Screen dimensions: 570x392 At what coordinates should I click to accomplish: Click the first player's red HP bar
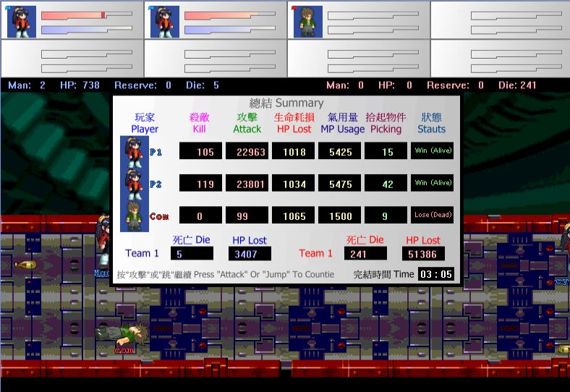[x=73, y=14]
